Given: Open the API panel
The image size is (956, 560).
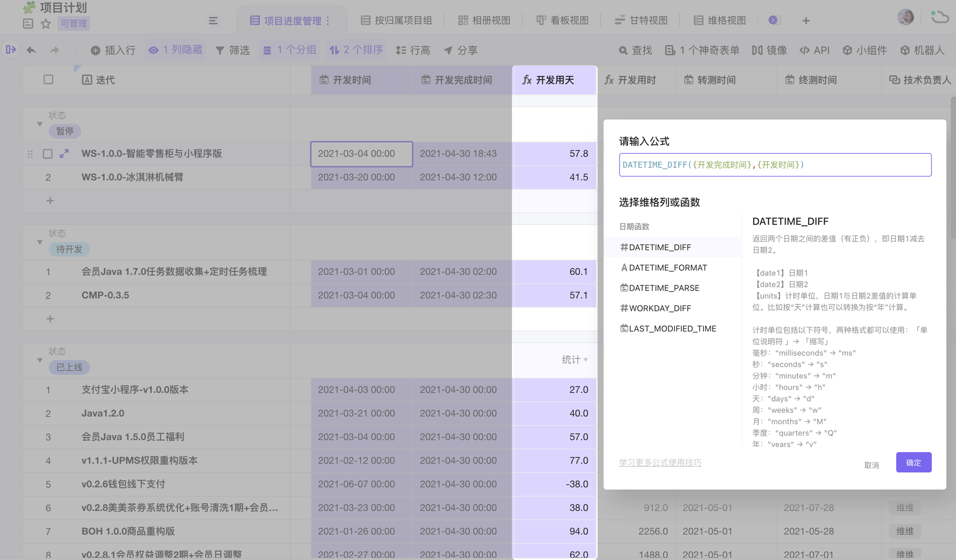Looking at the screenshot, I should pos(815,50).
